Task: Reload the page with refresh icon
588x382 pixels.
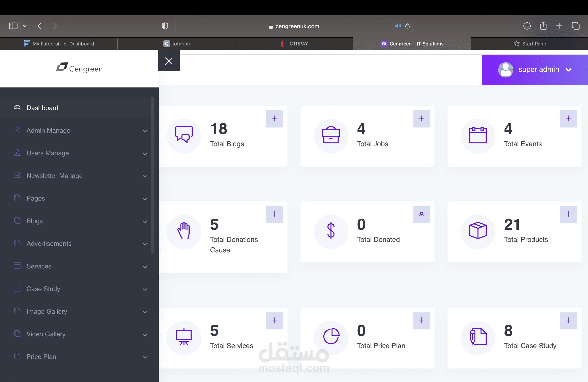Action: pyautogui.click(x=407, y=26)
